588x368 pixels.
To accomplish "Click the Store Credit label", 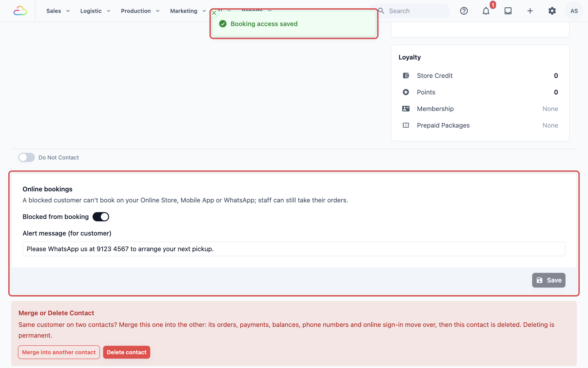I will [x=435, y=76].
